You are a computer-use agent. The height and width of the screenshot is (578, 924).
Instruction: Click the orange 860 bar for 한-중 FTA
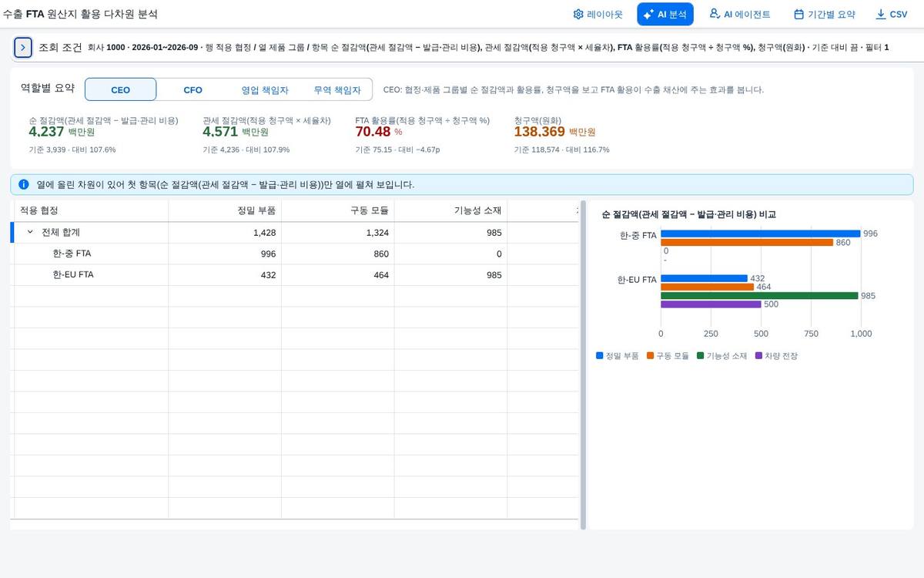(x=747, y=242)
